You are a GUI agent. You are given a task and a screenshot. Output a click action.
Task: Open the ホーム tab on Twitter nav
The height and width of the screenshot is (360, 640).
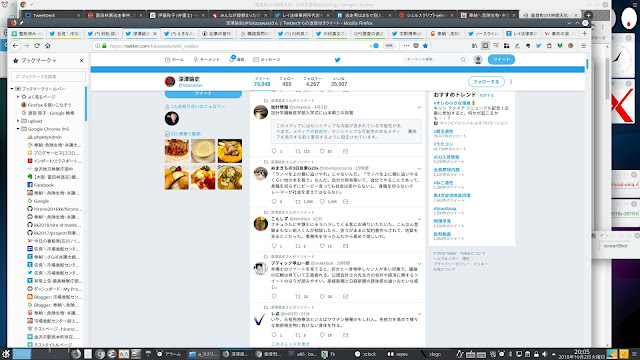174,60
